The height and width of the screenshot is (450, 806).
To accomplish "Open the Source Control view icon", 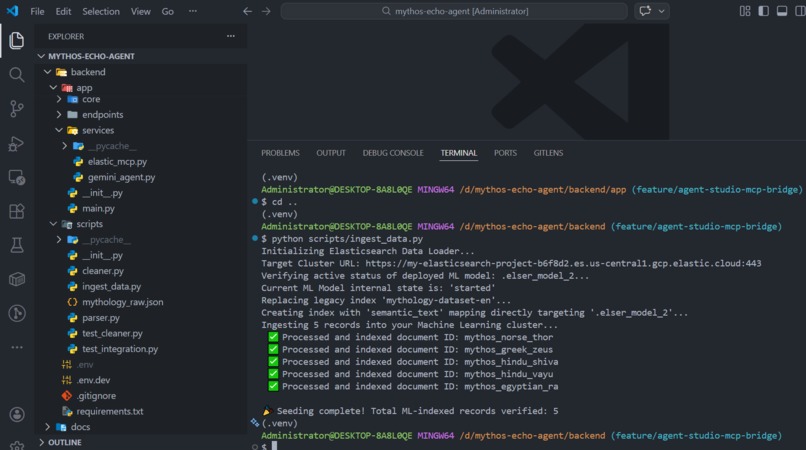I will pos(16,109).
